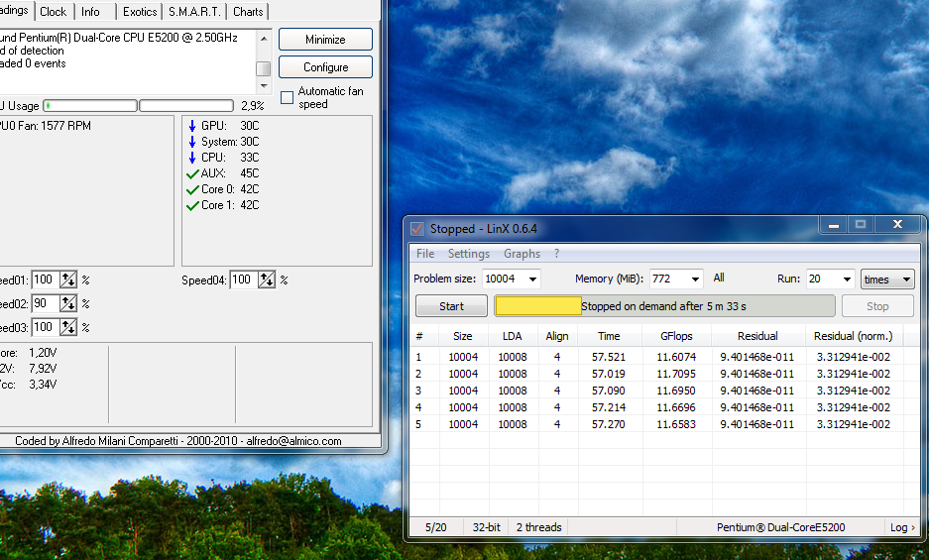Image resolution: width=929 pixels, height=560 pixels.
Task: Click the blue down arrow beside CPU temperature
Action: click(192, 158)
